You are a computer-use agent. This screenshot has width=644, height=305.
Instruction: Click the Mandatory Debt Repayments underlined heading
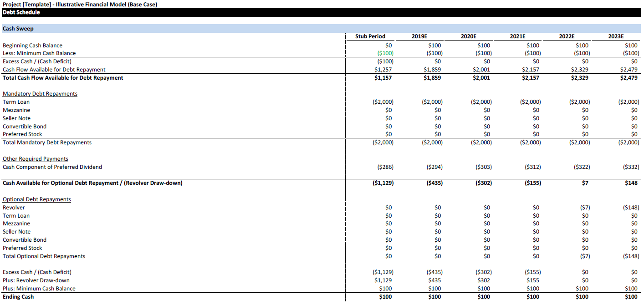pyautogui.click(x=40, y=94)
